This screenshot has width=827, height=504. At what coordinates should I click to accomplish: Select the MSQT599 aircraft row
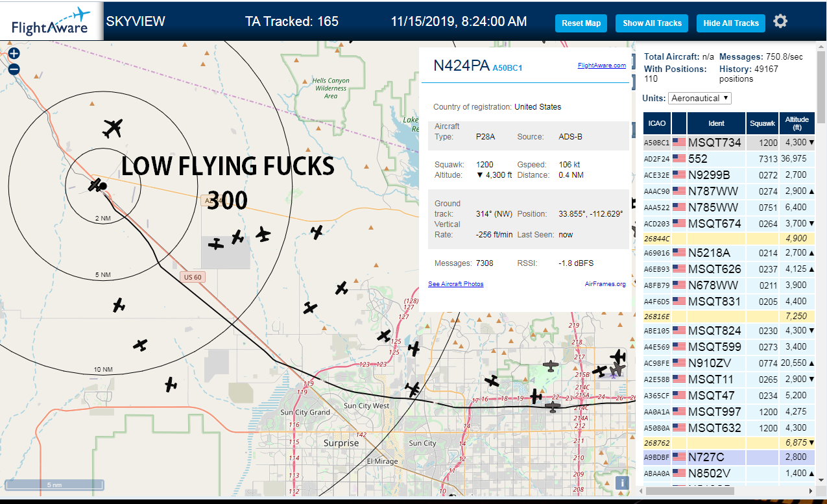729,346
